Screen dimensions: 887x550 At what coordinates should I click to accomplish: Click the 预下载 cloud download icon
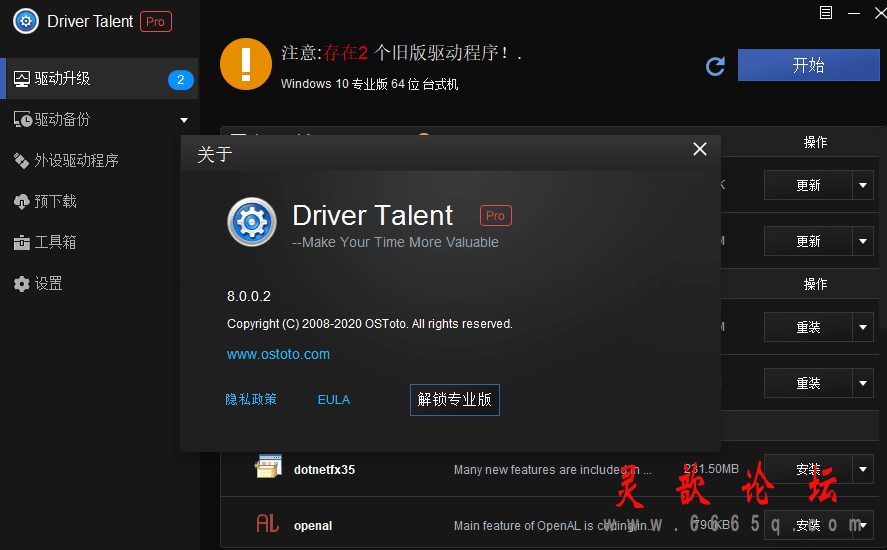click(x=21, y=201)
